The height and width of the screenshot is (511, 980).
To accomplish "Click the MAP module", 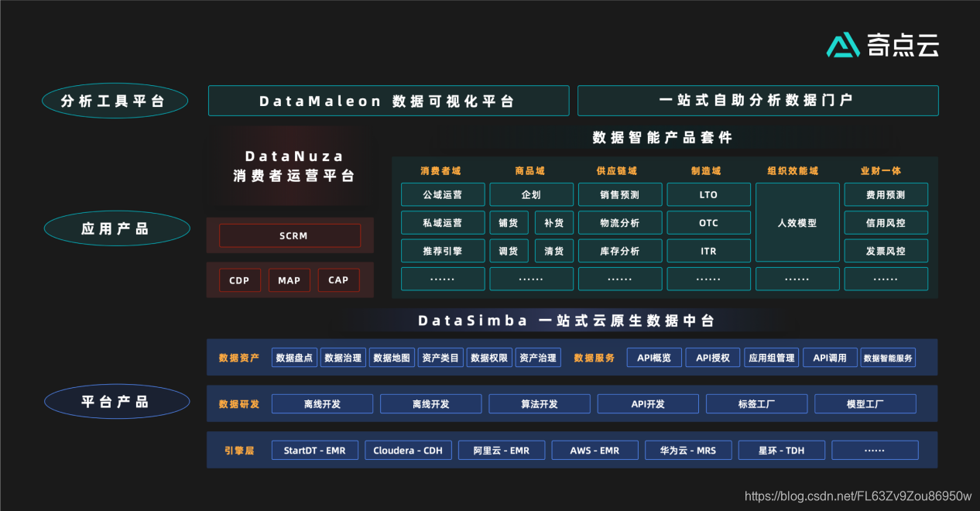I will (x=289, y=280).
